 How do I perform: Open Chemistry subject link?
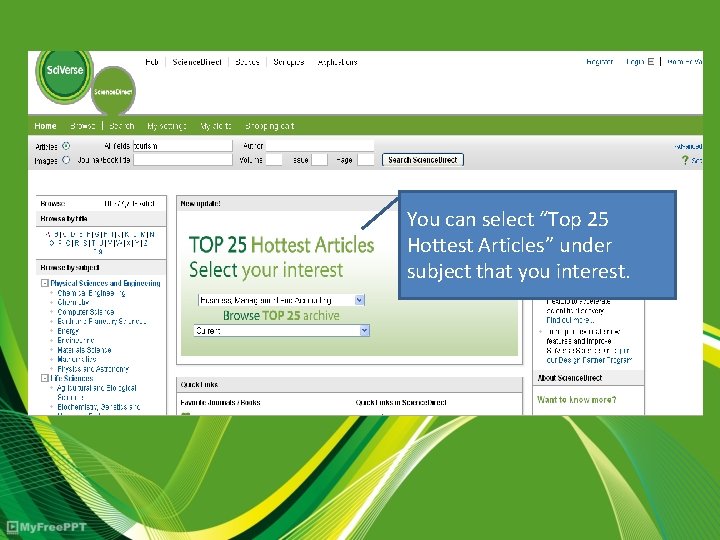pos(73,302)
